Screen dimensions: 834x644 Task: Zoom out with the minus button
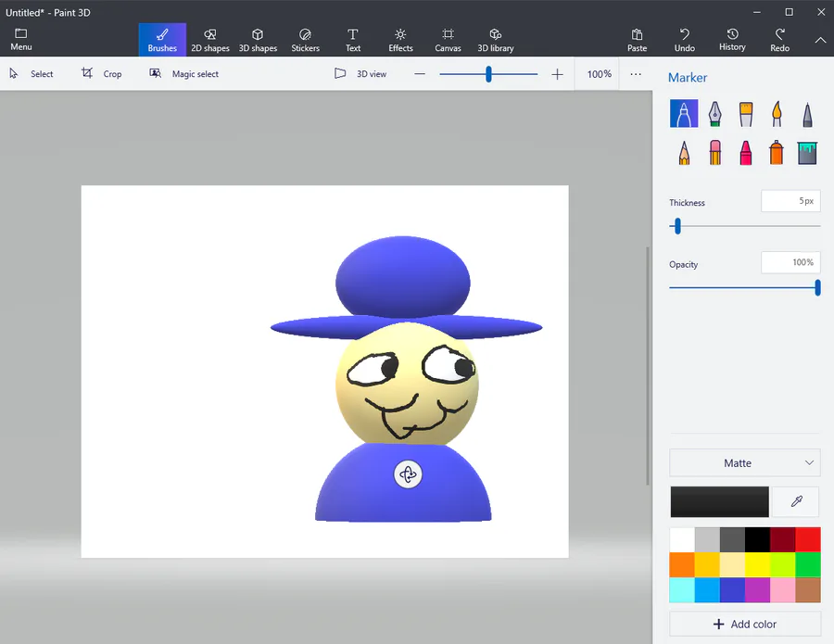(x=420, y=74)
